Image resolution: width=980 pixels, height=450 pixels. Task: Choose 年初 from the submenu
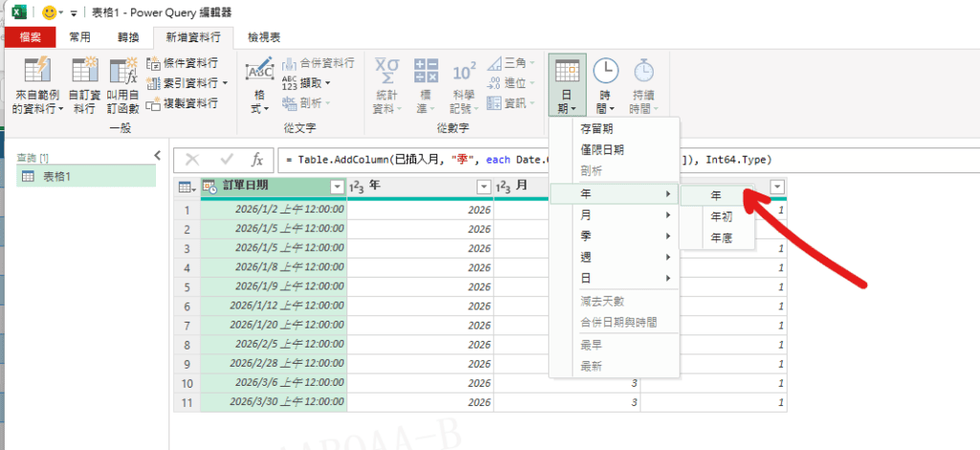(x=721, y=217)
